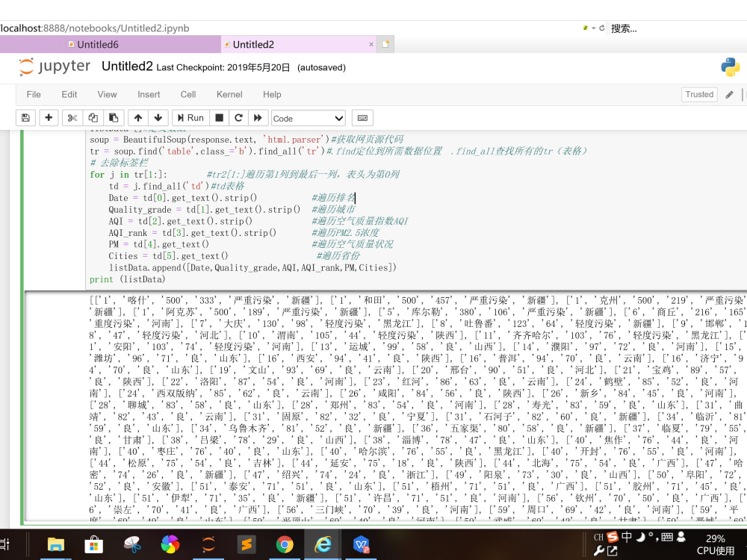
Task: Click the listData.append code line
Action: pyautogui.click(x=252, y=267)
